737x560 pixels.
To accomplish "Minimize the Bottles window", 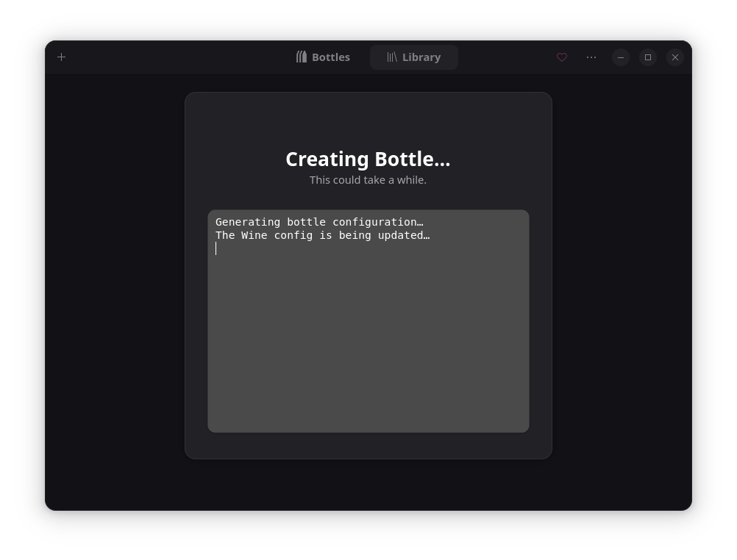I will 621,57.
